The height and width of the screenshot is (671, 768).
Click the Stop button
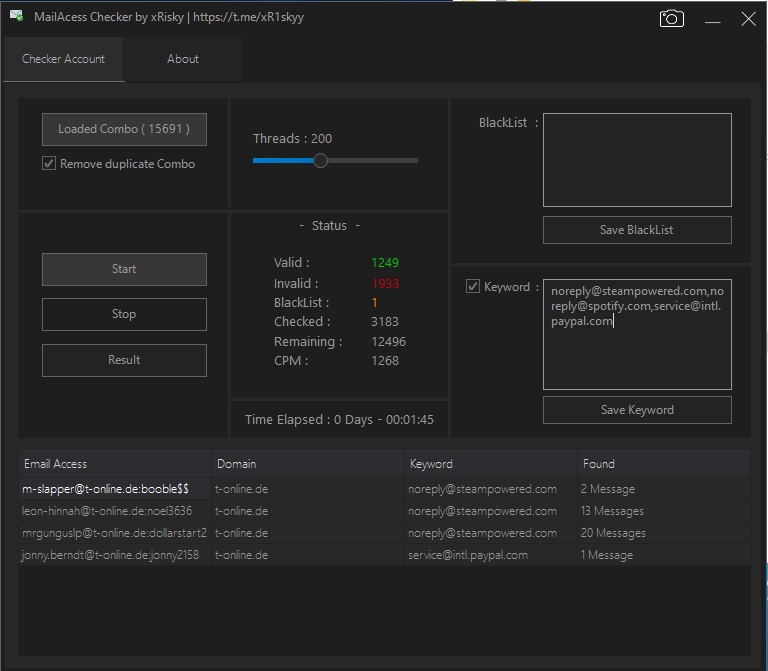pyautogui.click(x=124, y=314)
